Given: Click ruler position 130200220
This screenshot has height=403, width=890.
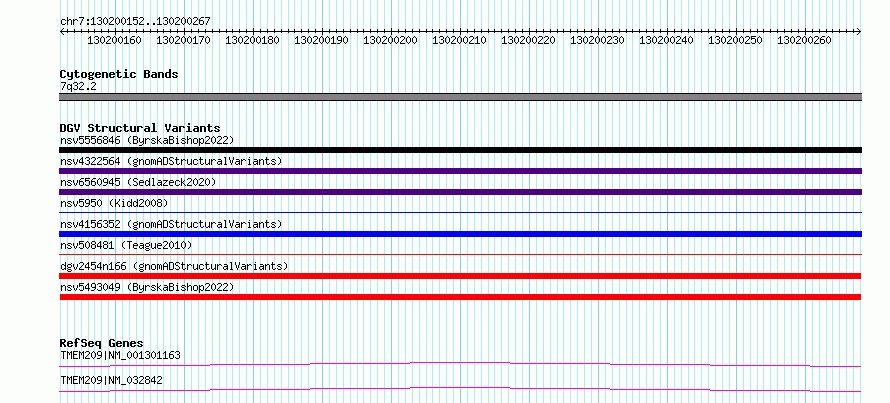Looking at the screenshot, I should (528, 40).
